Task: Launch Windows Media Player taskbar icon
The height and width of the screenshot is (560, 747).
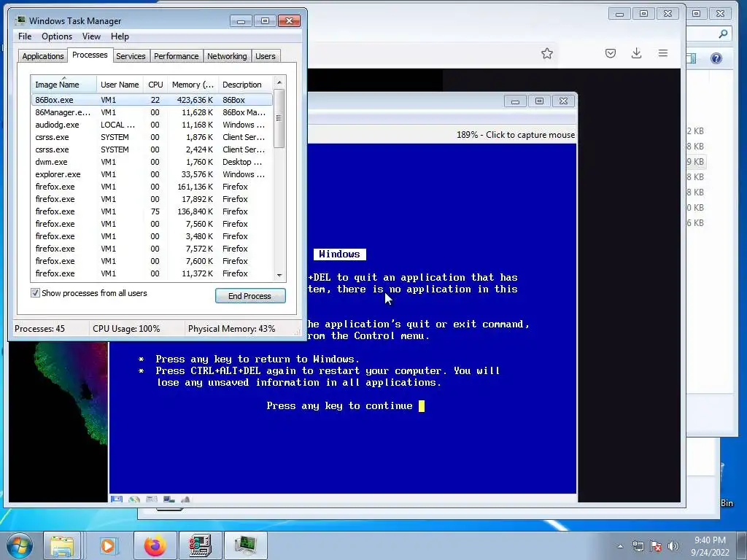Action: tap(108, 545)
